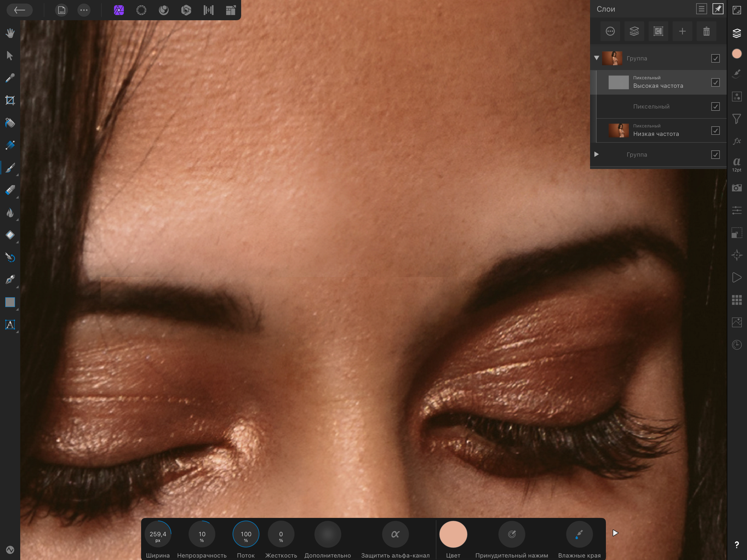The width and height of the screenshot is (747, 560).
Task: Open the Color studio swatch
Action: point(737,54)
